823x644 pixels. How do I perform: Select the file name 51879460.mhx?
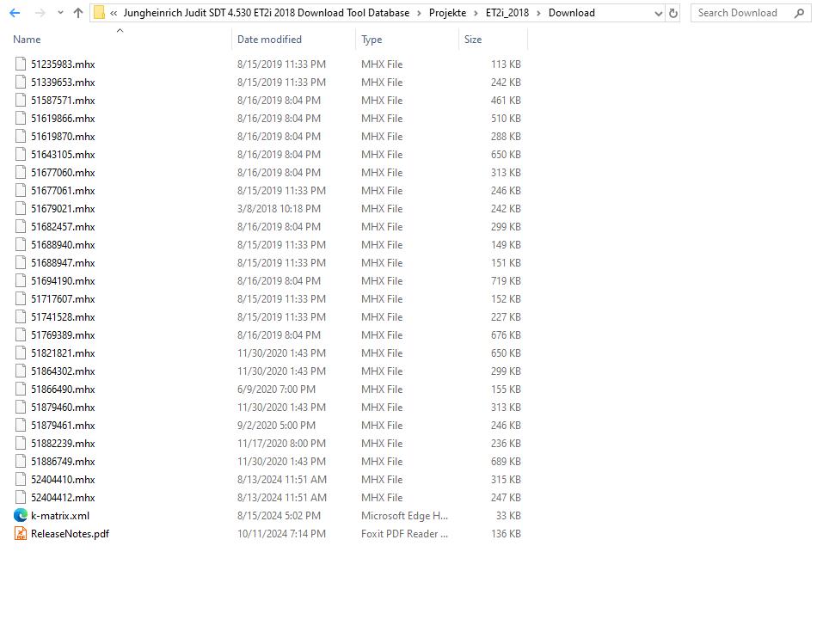pyautogui.click(x=63, y=407)
